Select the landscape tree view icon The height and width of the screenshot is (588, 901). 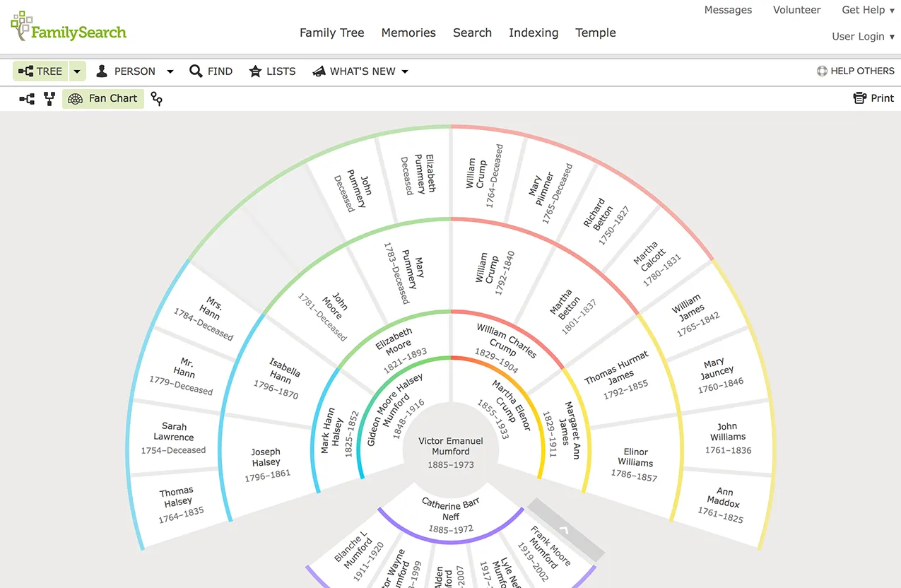27,99
